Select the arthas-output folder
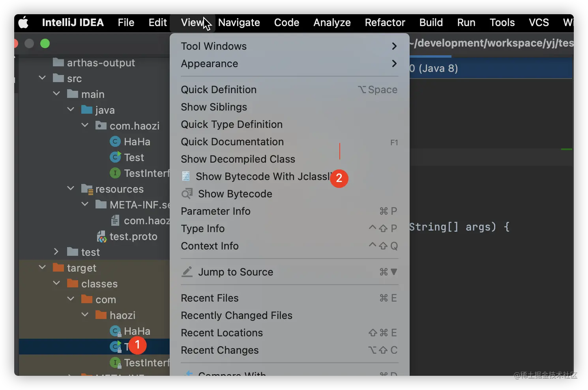 [101, 63]
